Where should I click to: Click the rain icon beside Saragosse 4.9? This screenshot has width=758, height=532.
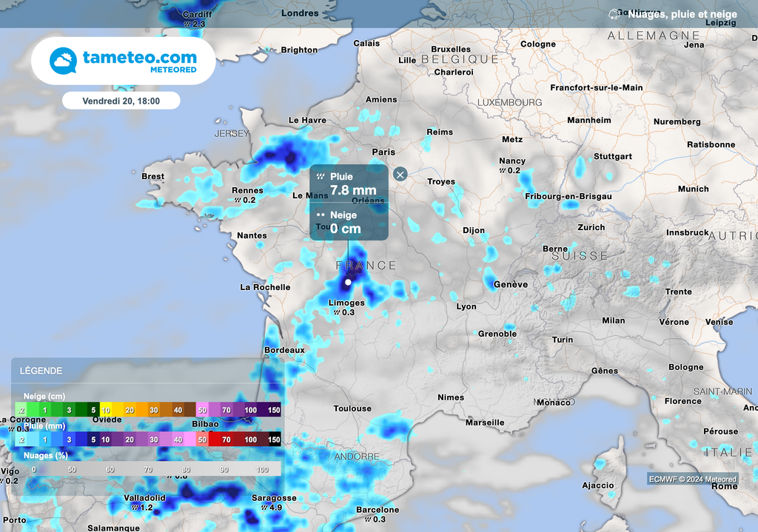[x=264, y=508]
